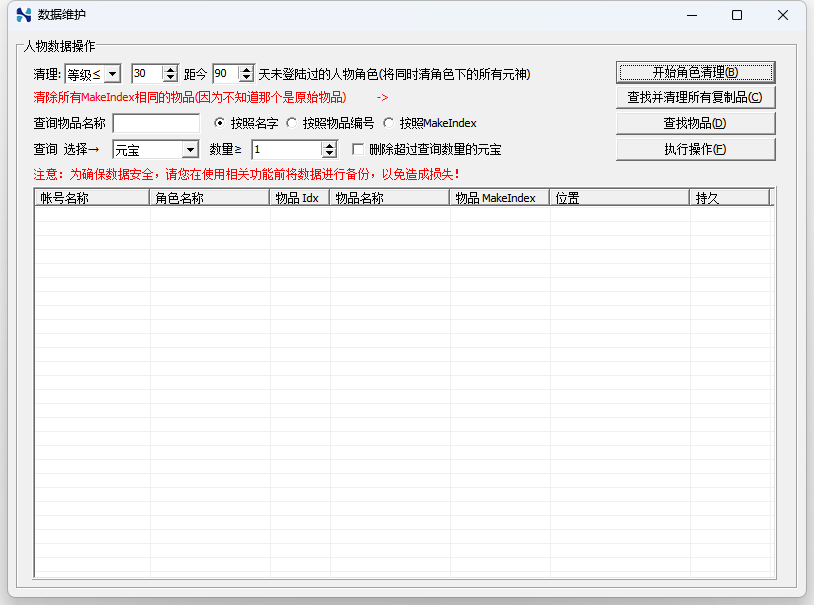Viewport: 814px width, 605px height.
Task: Expand the 元宝 selection dropdown
Action: (190, 149)
